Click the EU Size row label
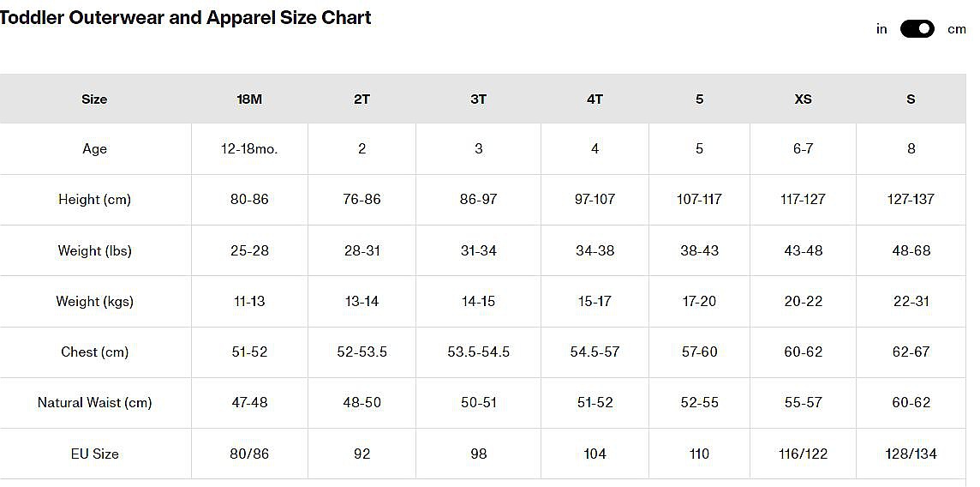The height and width of the screenshot is (487, 980). (x=94, y=454)
